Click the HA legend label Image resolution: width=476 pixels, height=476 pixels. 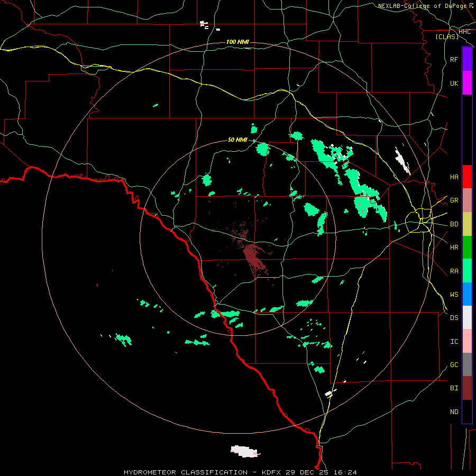click(454, 177)
